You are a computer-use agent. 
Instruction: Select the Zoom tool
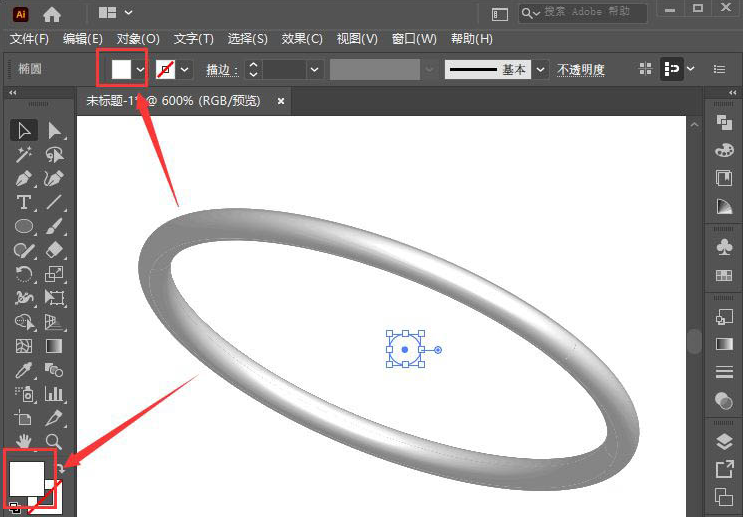54,441
